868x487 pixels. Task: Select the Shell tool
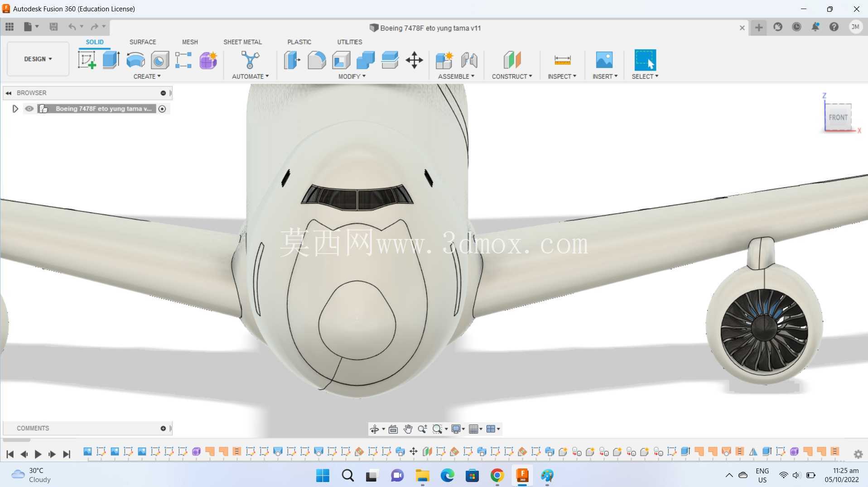(341, 60)
